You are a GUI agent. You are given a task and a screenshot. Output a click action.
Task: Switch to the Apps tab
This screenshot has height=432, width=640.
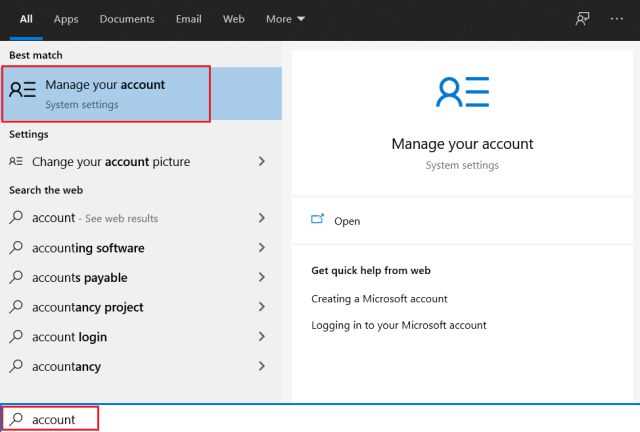click(66, 19)
